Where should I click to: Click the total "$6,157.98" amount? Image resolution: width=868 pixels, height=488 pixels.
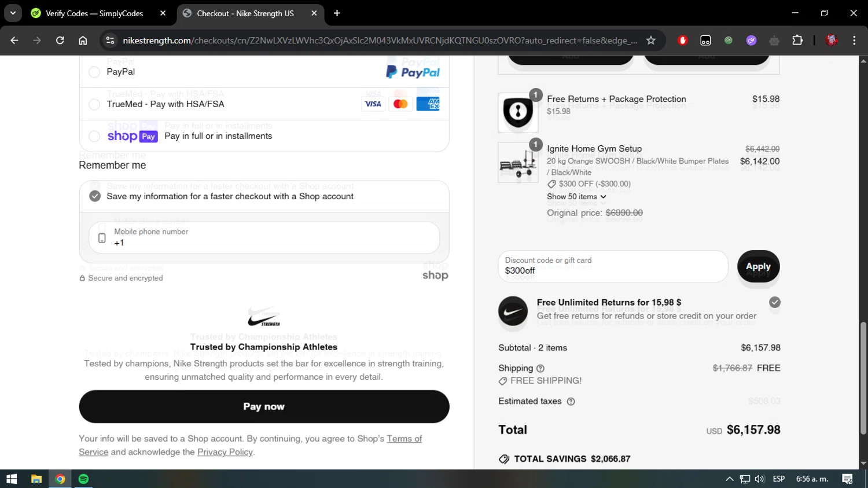[753, 430]
